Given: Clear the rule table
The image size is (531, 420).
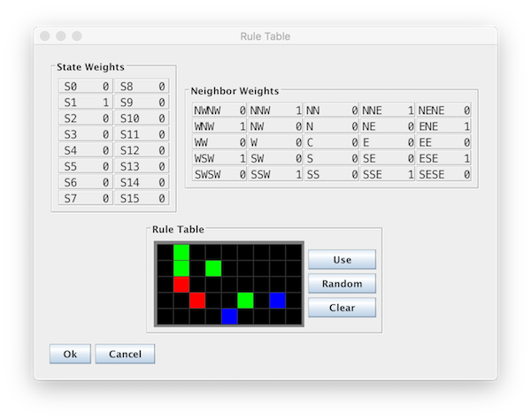Looking at the screenshot, I should tap(342, 308).
